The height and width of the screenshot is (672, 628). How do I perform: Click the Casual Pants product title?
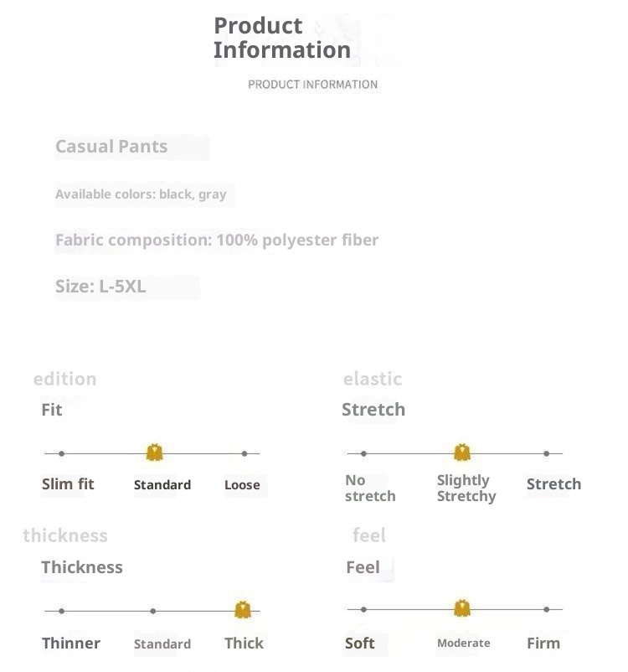click(111, 147)
